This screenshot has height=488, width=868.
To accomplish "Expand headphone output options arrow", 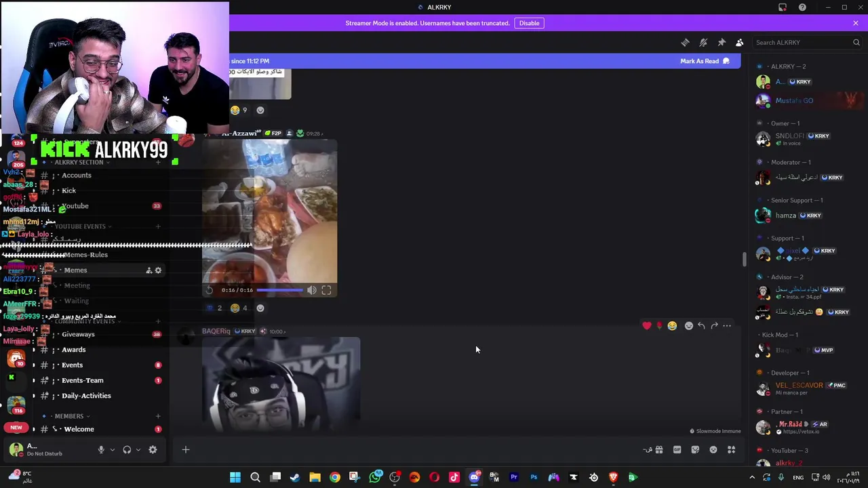I will pyautogui.click(x=138, y=449).
